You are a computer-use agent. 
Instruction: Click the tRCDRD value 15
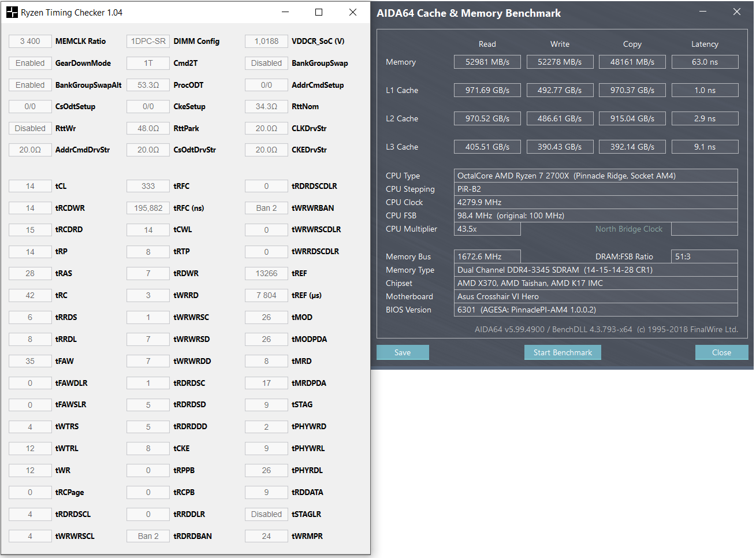coord(30,230)
